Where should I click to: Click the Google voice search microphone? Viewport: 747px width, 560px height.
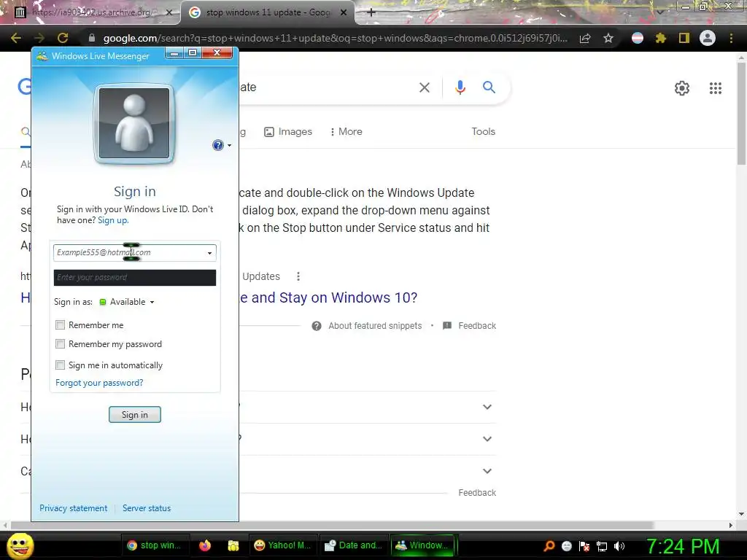[460, 87]
